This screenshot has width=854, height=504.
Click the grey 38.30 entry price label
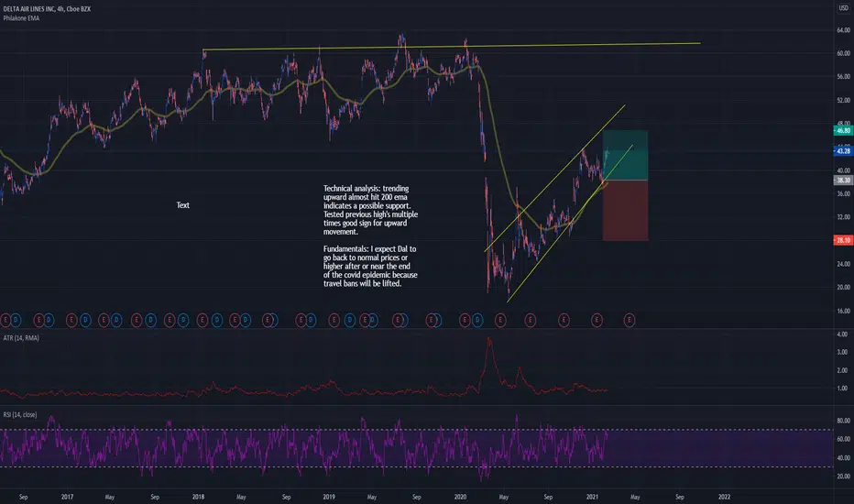(843, 180)
